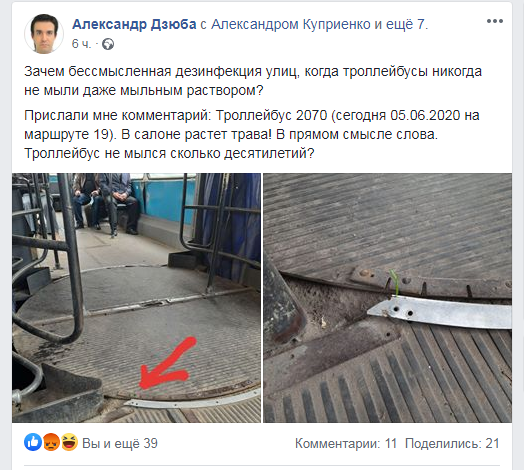This screenshot has height=470, width=524.
Task: Show shares via 'Поделились: 21'
Action: [452, 443]
